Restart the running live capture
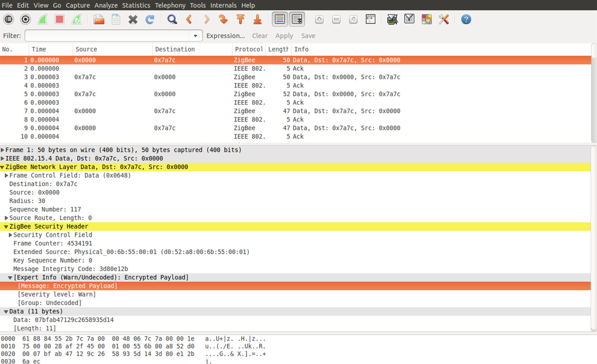Viewport: 597px width, 364px height. [77, 19]
